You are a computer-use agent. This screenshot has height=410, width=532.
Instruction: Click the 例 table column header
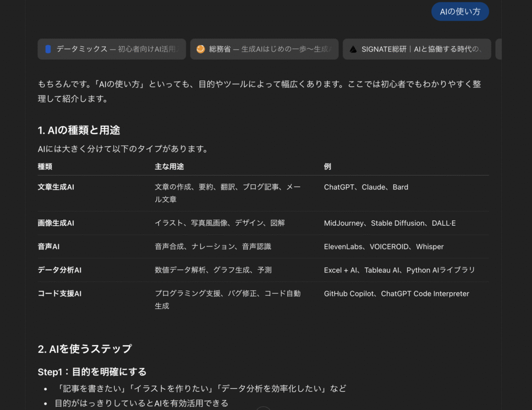(327, 167)
